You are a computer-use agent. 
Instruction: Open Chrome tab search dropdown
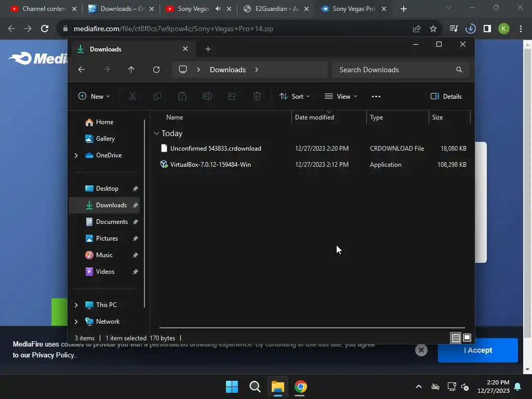click(448, 7)
